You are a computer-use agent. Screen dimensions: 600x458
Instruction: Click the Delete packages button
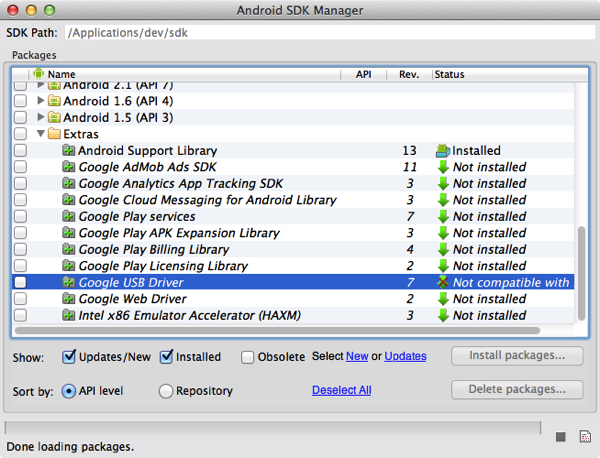click(x=517, y=390)
